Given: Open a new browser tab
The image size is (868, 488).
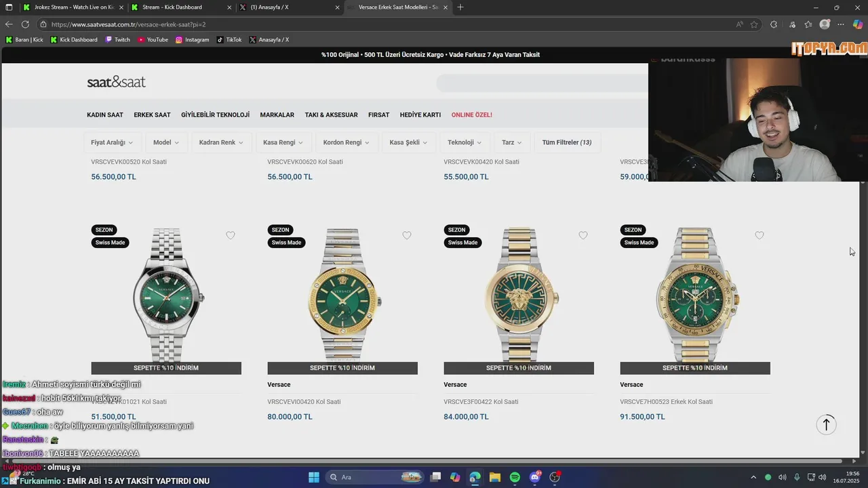Looking at the screenshot, I should (460, 7).
